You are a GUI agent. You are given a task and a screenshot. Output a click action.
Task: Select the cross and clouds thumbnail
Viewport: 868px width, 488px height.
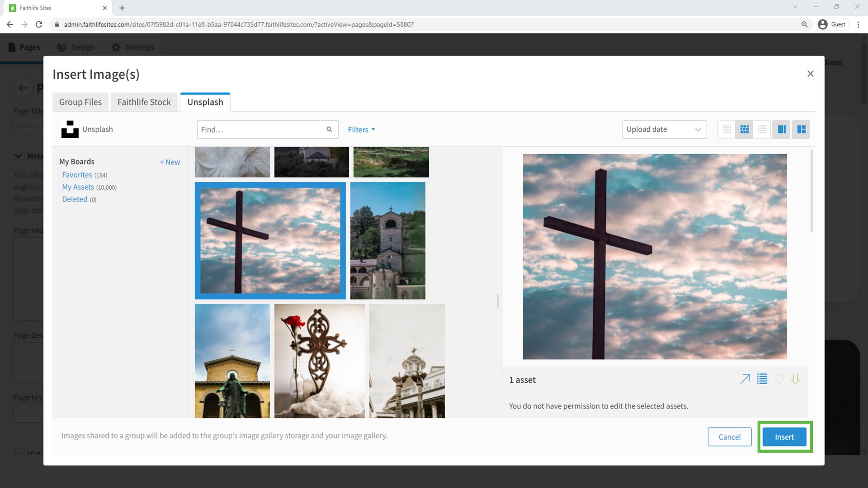point(270,241)
